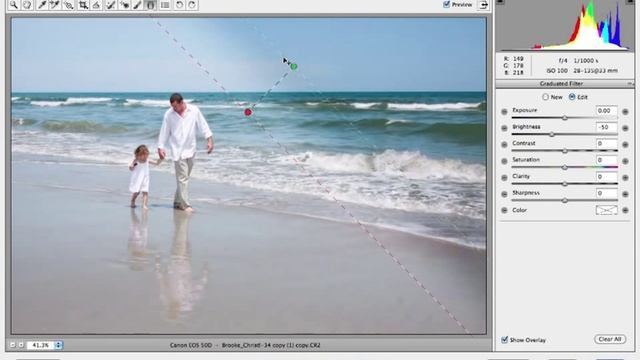The height and width of the screenshot is (360, 640).
Task: Open the zoom level dropdown arrows
Action: pyautogui.click(x=58, y=345)
